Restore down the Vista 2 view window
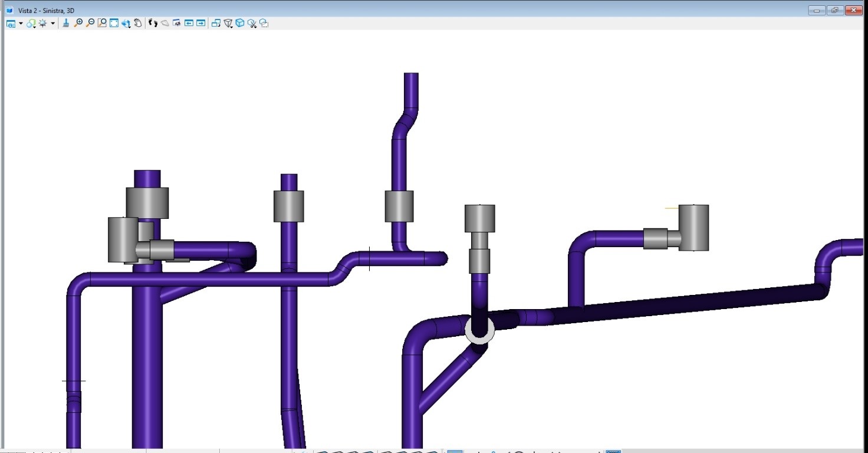This screenshot has width=868, height=453. (x=835, y=10)
